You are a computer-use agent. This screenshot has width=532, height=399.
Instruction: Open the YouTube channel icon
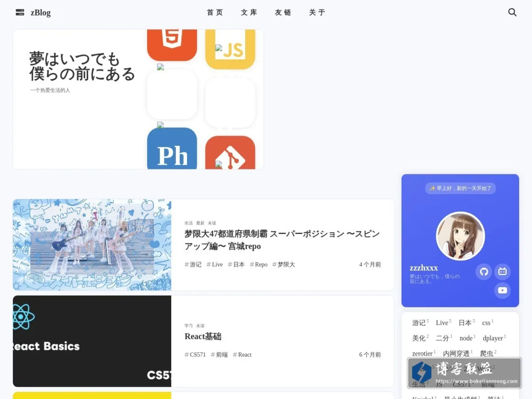(502, 290)
